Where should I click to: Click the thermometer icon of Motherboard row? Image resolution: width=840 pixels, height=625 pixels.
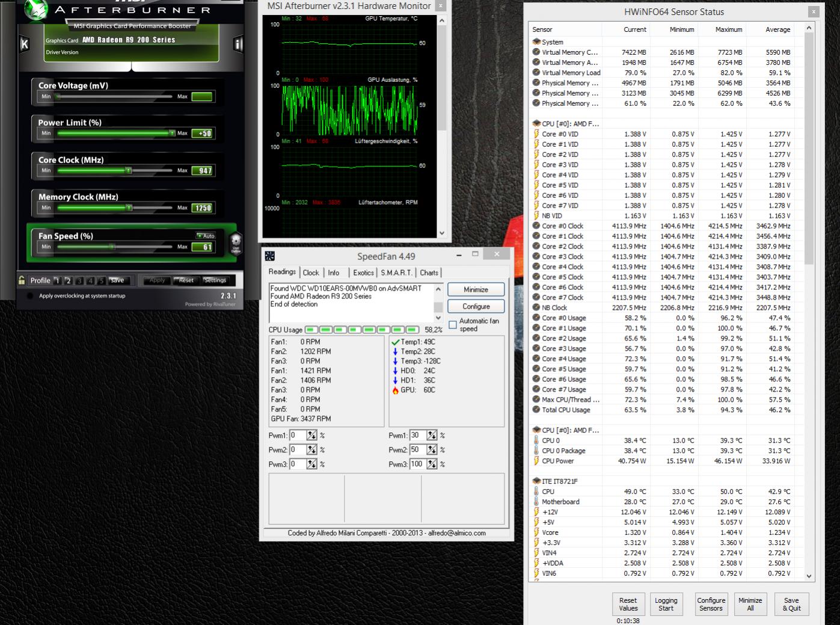coord(536,502)
